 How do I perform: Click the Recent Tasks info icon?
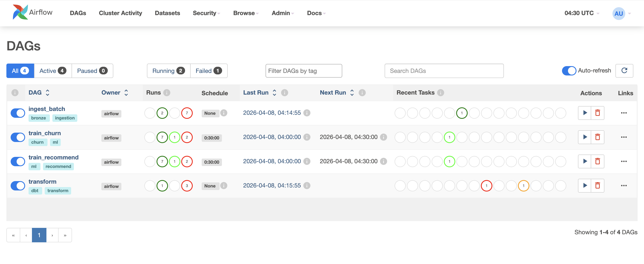point(440,93)
